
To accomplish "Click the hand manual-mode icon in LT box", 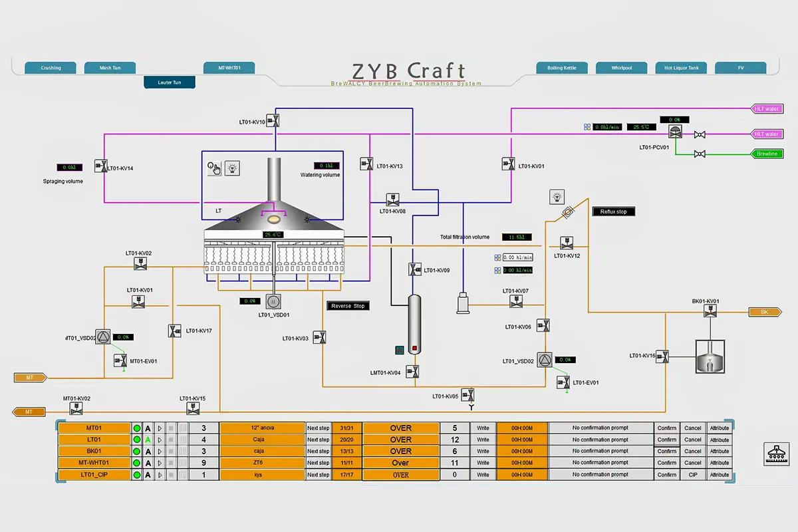I will click(x=214, y=168).
